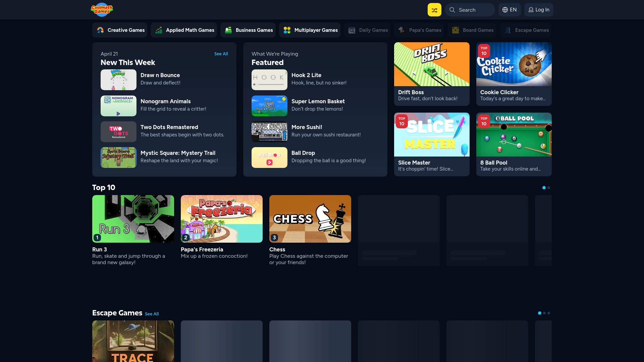Viewport: 644px width, 362px height.
Task: Click the yellow random game shuffle button
Action: (434, 10)
